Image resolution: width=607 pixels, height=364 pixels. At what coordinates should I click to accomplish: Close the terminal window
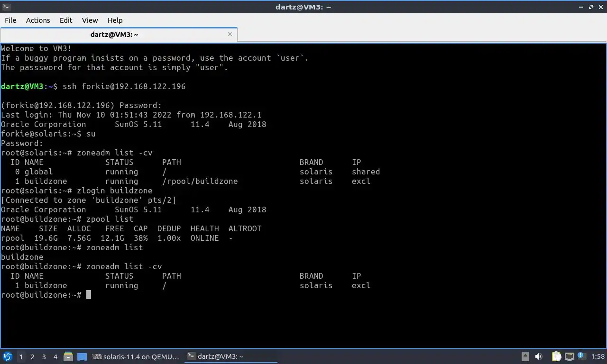click(x=600, y=7)
